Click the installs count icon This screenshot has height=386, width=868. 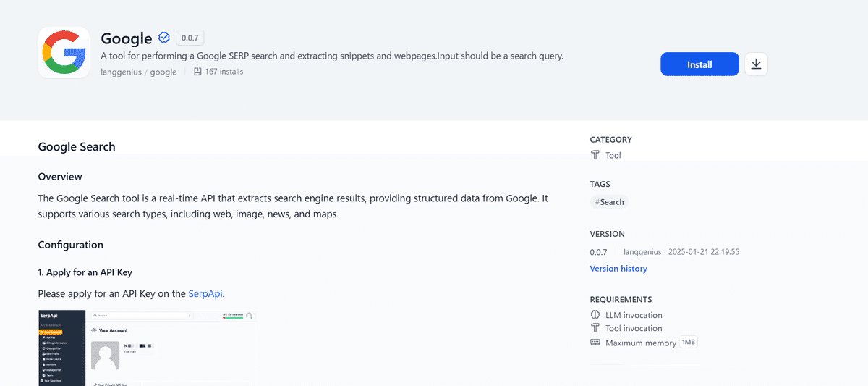coord(197,72)
